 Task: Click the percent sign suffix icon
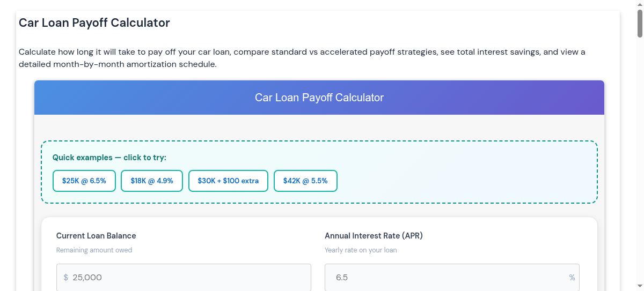(572, 277)
